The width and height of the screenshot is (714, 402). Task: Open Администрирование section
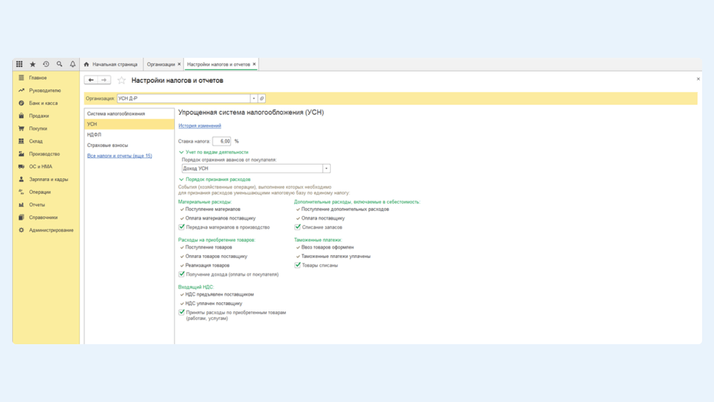51,230
